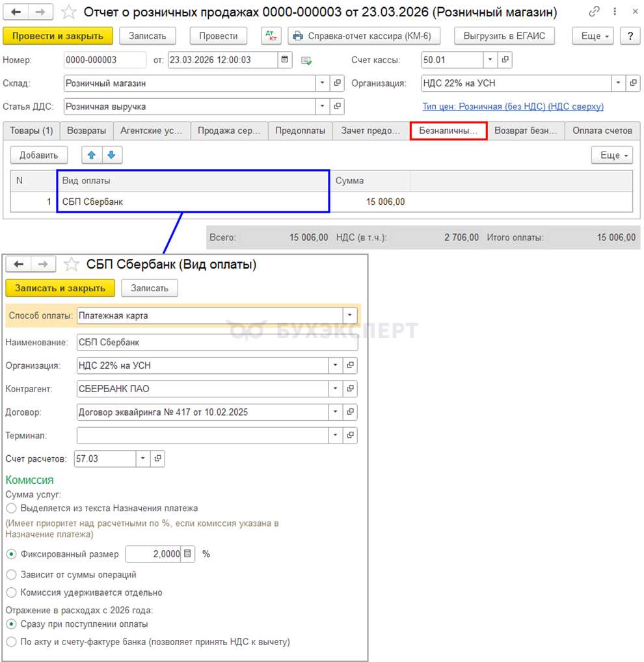644x662 pixels.
Task: Select Выделяется из текста Назначения платежа option
Action: pyautogui.click(x=12, y=508)
